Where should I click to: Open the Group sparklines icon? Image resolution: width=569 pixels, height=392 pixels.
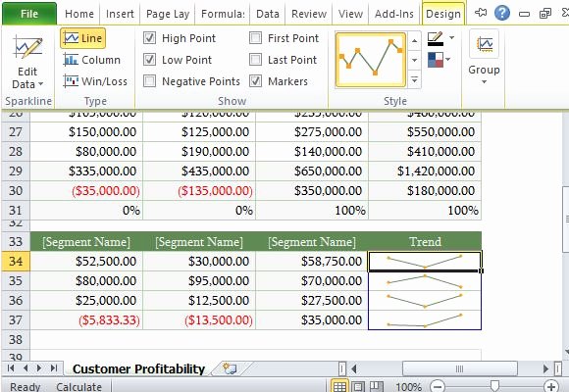tap(484, 44)
